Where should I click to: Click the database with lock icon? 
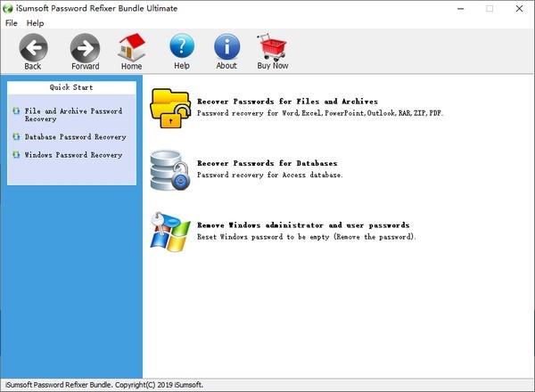click(x=171, y=169)
